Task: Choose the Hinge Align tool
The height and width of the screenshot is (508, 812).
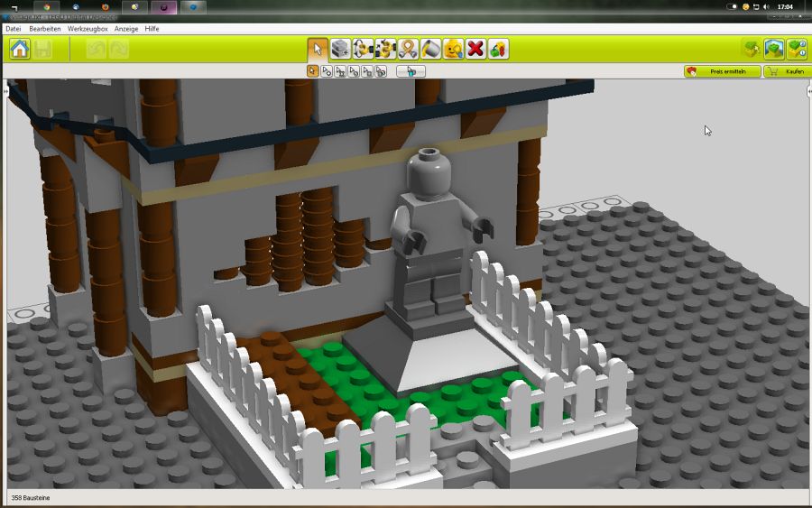Action: [x=385, y=49]
